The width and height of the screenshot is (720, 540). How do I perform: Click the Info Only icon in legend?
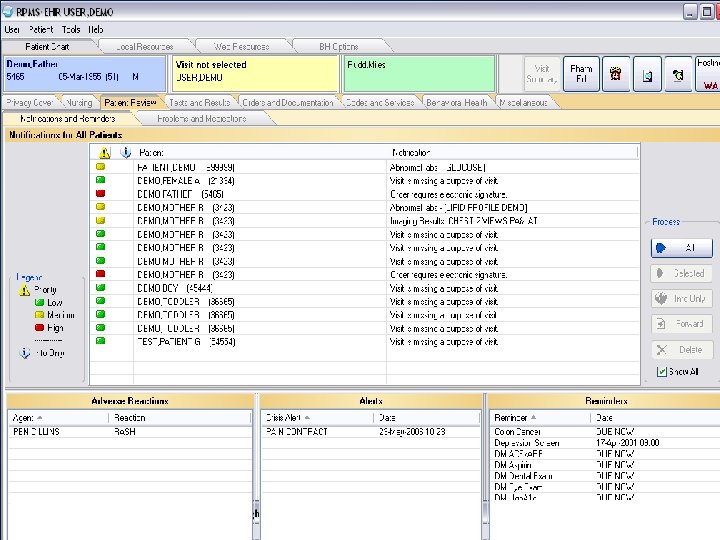(24, 353)
